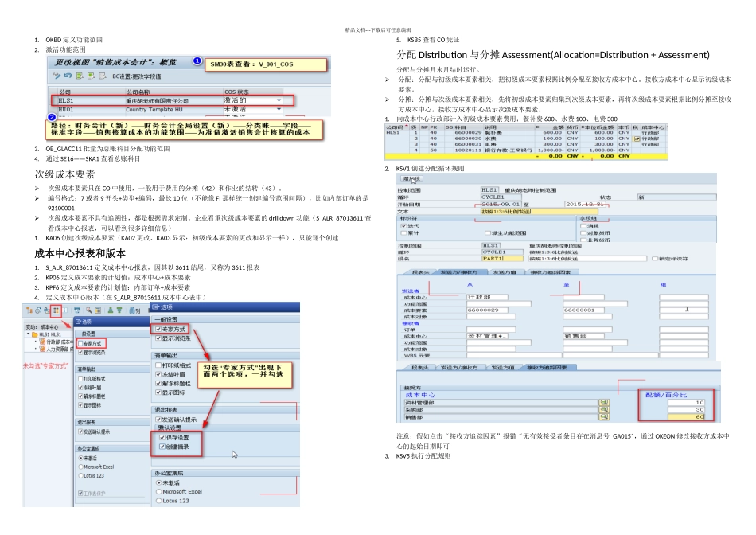
Task: Click the start date field 2015.09.01
Action: coord(502,204)
